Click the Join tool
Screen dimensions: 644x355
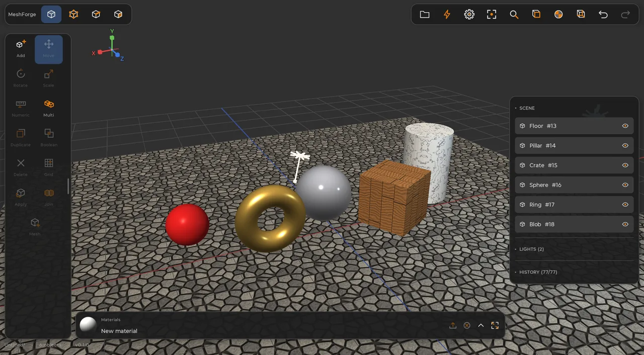pyautogui.click(x=49, y=198)
